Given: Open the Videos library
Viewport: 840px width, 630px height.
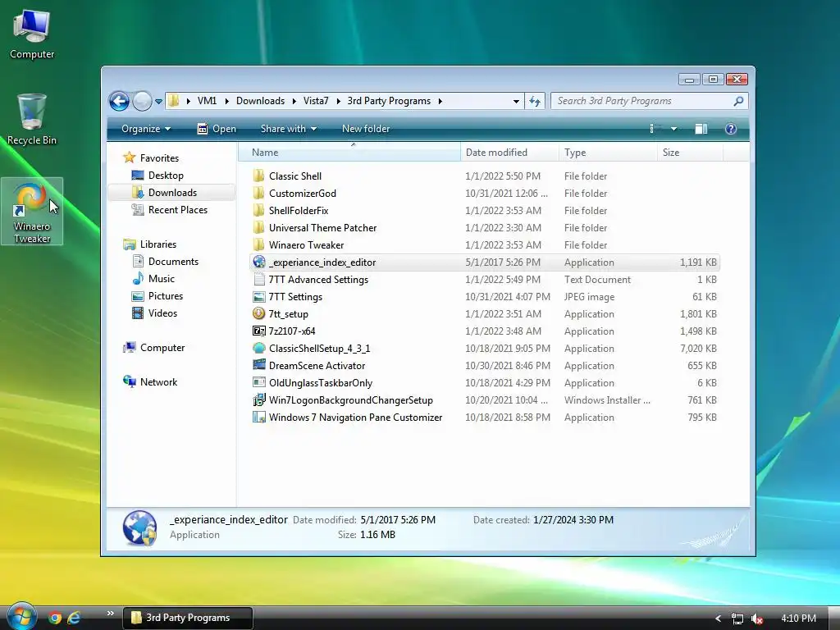Looking at the screenshot, I should pyautogui.click(x=154, y=313).
